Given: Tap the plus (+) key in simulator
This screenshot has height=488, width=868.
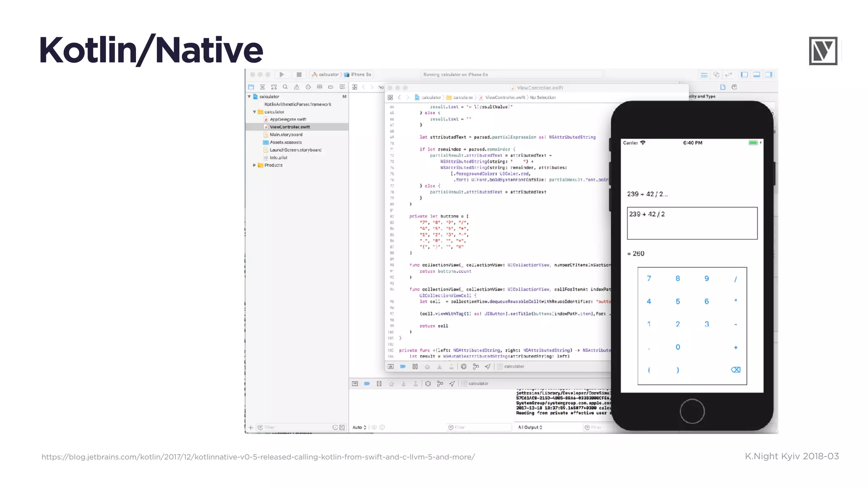Looking at the screenshot, I should coord(735,347).
